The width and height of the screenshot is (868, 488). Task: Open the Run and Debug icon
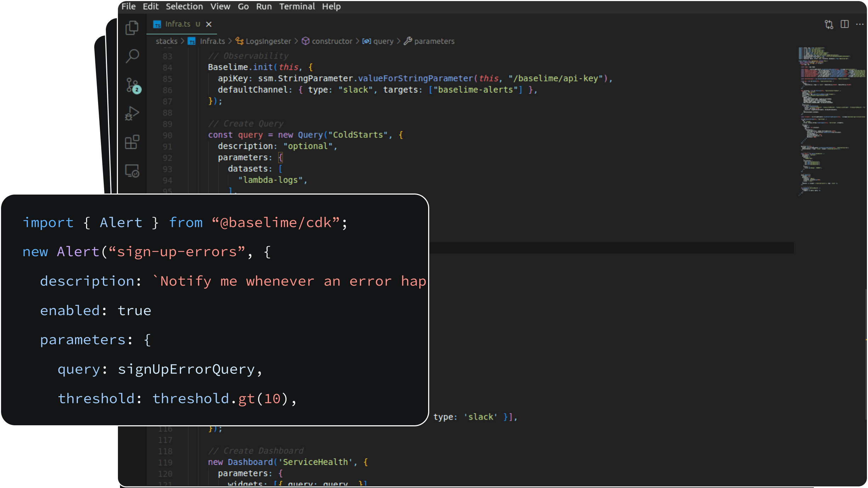[132, 114]
